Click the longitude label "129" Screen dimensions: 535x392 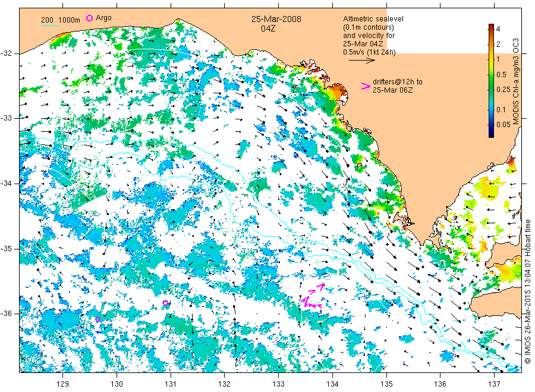pyautogui.click(x=63, y=384)
